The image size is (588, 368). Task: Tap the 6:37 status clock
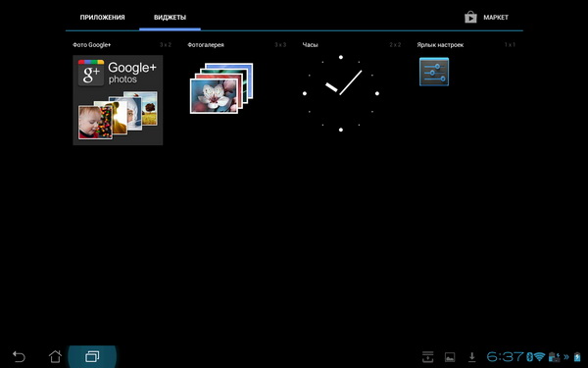point(505,356)
